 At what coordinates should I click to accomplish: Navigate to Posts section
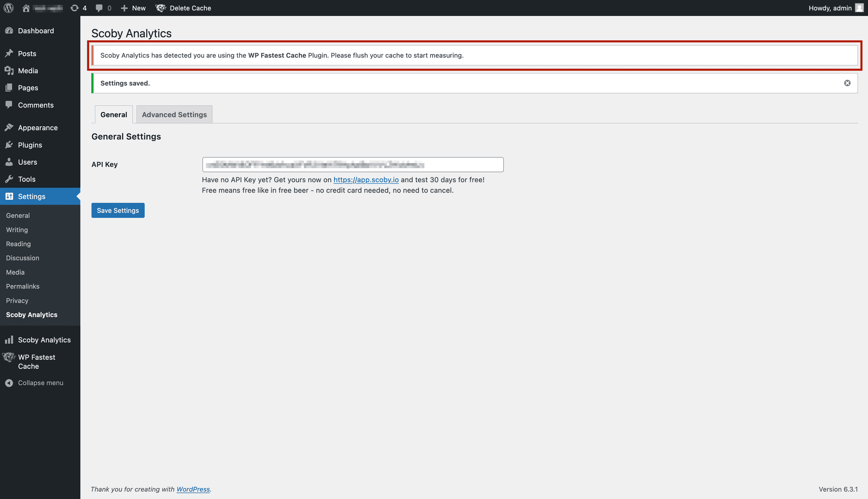(x=27, y=53)
